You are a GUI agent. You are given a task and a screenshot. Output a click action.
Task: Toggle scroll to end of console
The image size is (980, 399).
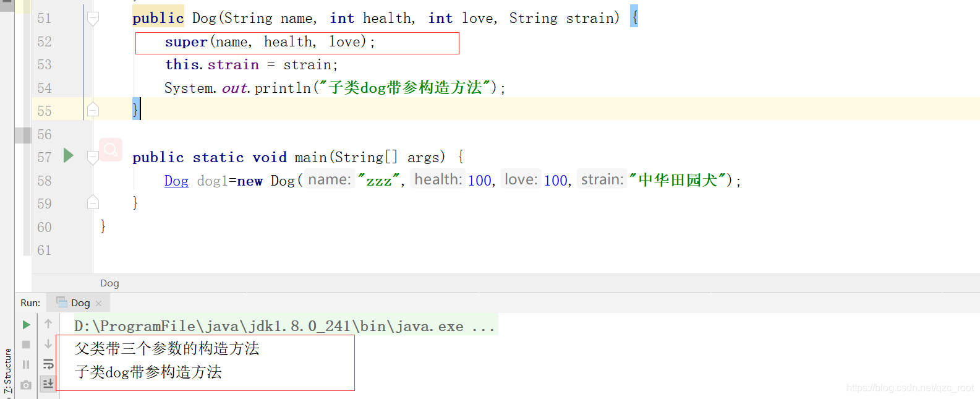tap(48, 384)
